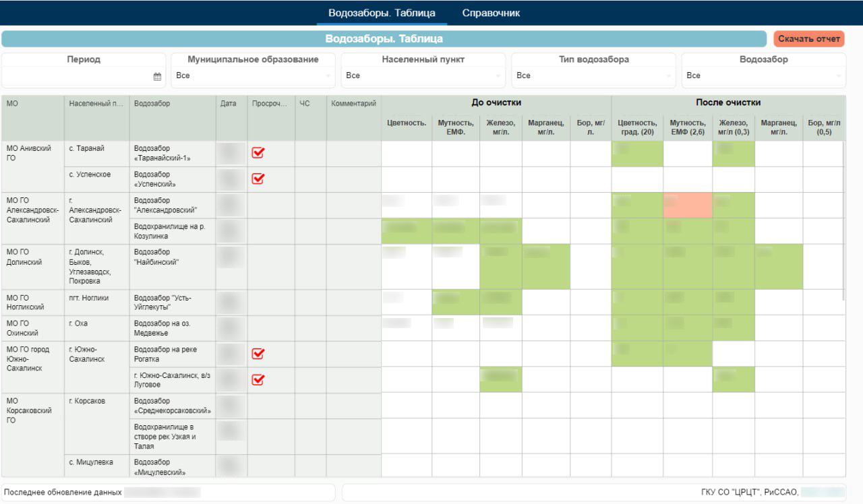Expand the Водозабор filter dropdown above the table
The image size is (863, 504).
point(763,75)
